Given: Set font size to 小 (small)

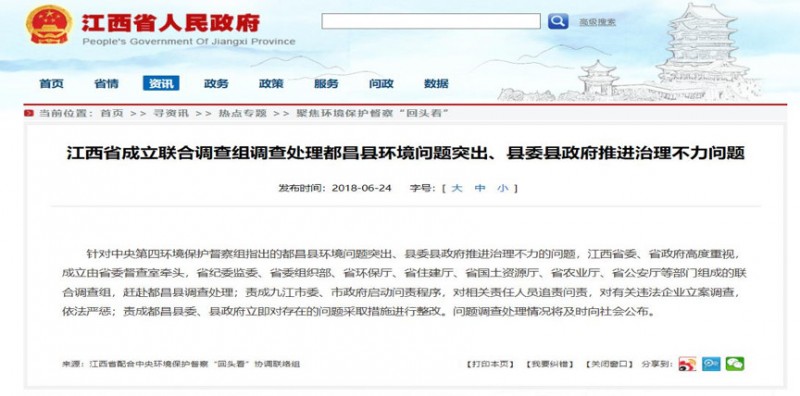Looking at the screenshot, I should point(503,188).
